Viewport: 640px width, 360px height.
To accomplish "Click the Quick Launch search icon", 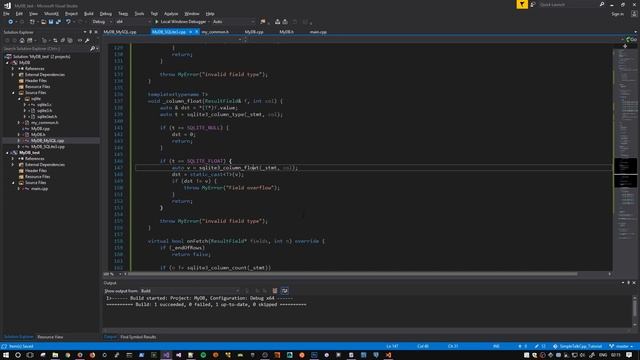I will click(602, 4).
